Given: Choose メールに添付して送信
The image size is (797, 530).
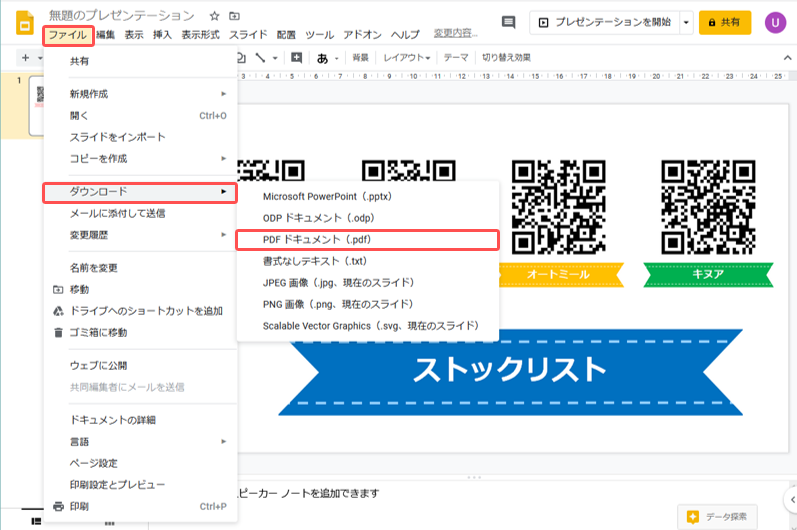Looking at the screenshot, I should pyautogui.click(x=140, y=214).
